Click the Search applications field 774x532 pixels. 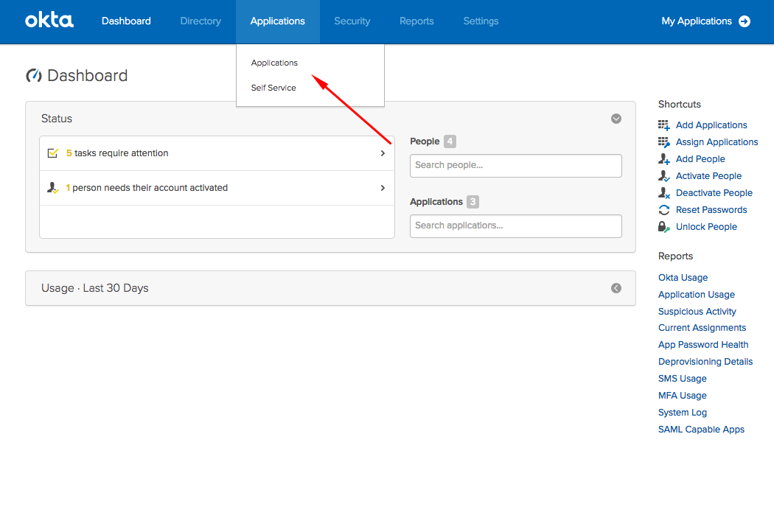point(515,226)
